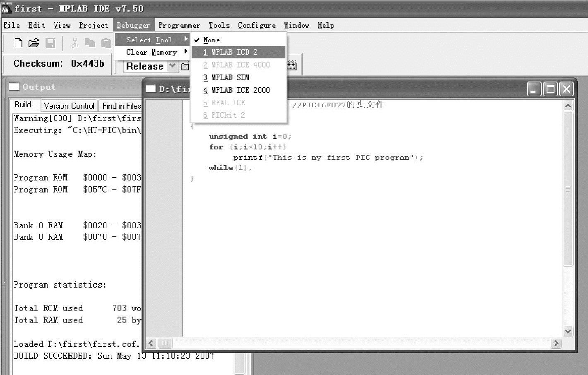588x375 pixels.
Task: Open the File menu
Action: 12,25
